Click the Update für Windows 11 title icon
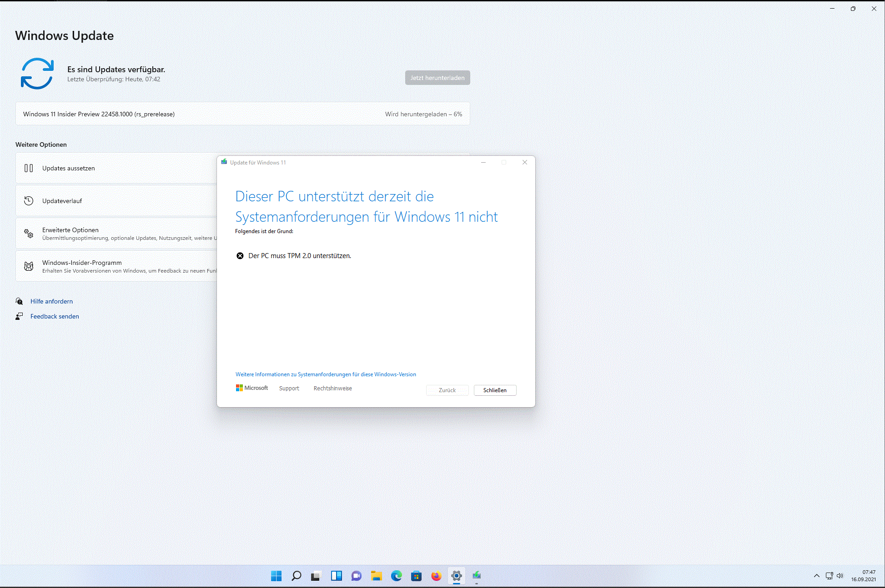 224,162
